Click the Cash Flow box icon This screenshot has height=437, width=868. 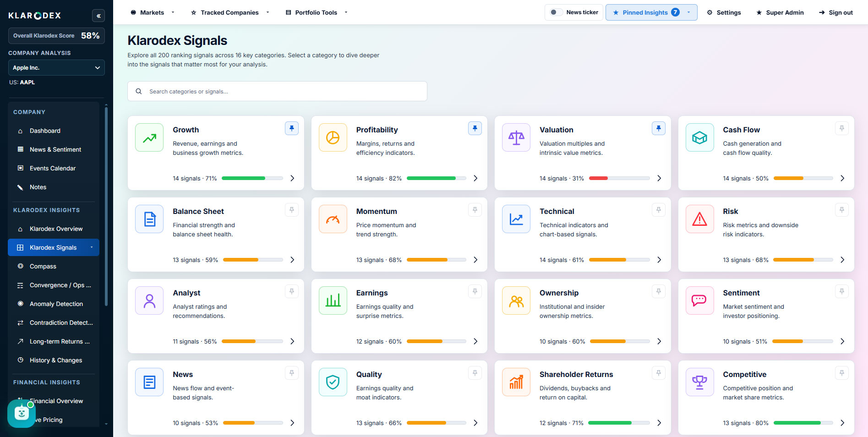point(699,137)
